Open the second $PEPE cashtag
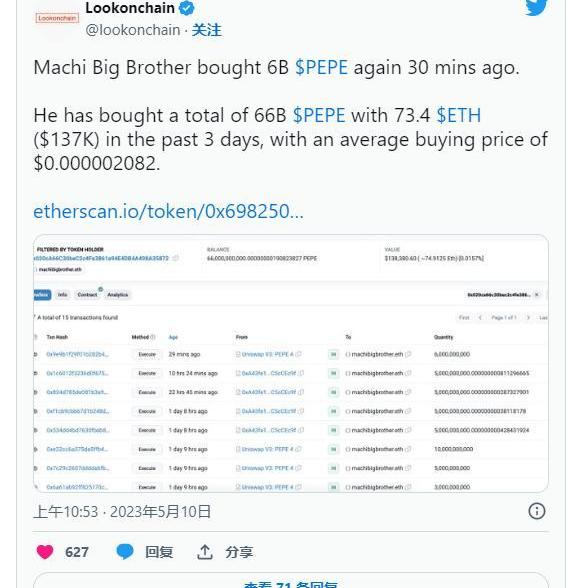Image resolution: width=577 pixels, height=588 pixels. (x=319, y=115)
